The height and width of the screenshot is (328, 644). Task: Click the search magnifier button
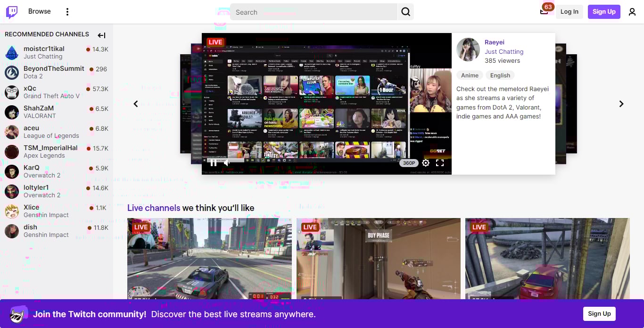(405, 12)
